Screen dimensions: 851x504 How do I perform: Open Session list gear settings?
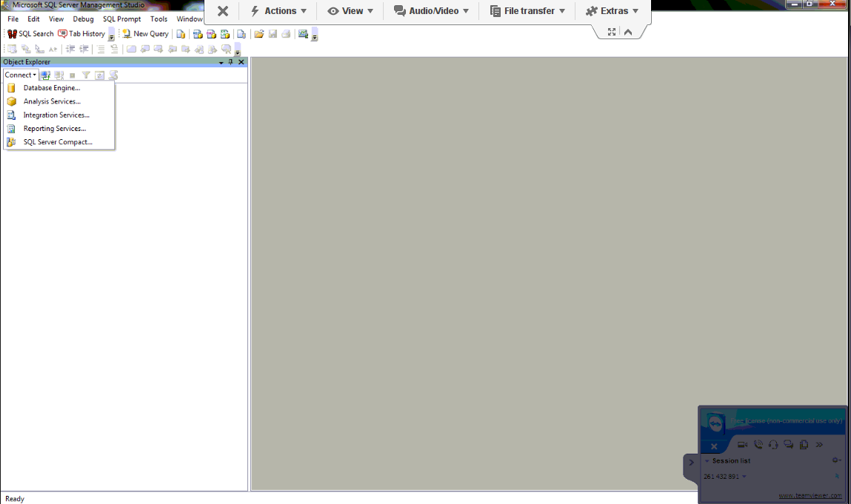point(836,460)
